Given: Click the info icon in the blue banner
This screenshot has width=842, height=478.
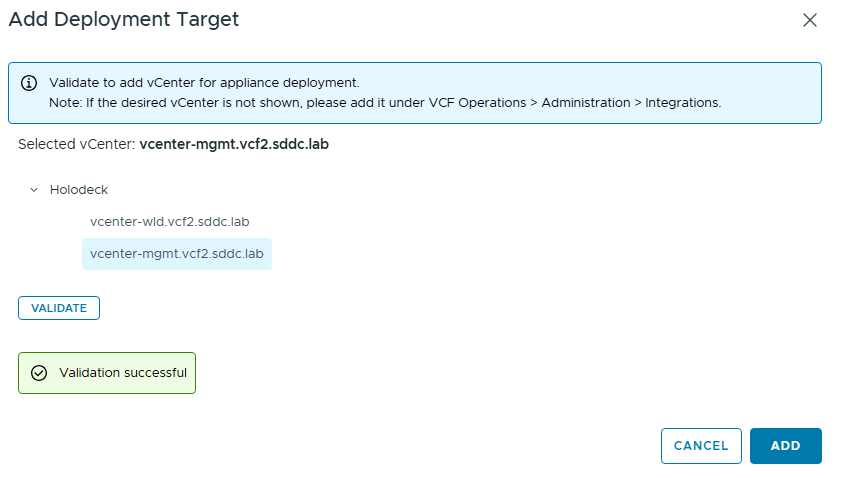Looking at the screenshot, I should click(29, 83).
